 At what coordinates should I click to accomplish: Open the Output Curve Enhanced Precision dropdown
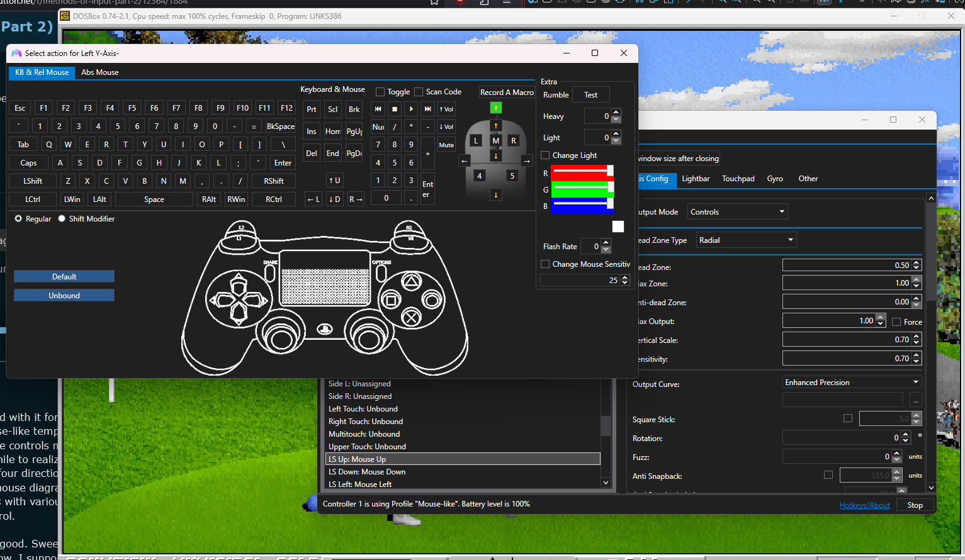pos(852,383)
